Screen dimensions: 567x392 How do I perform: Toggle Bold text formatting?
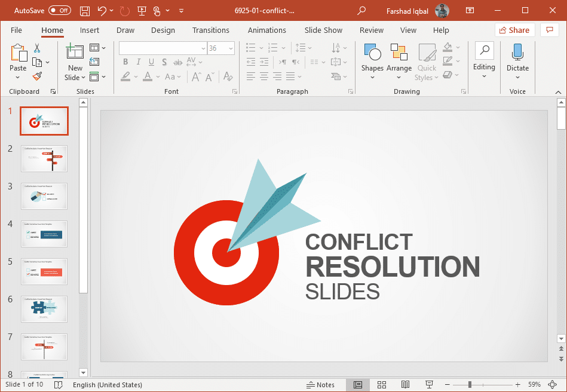125,62
